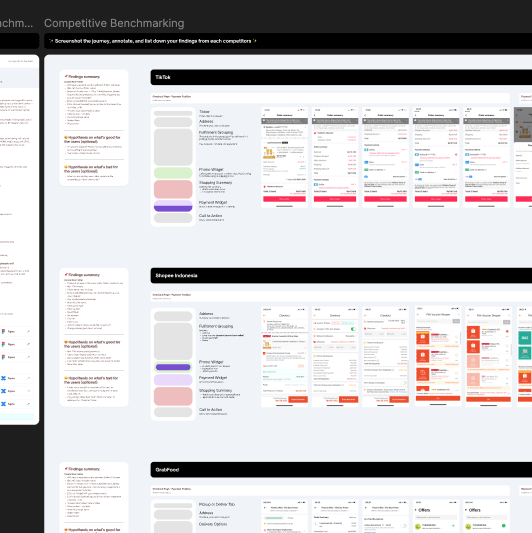Viewport: 532px width, 533px height.
Task: Open the arrow on the last Confluence link row
Action: coord(29,404)
